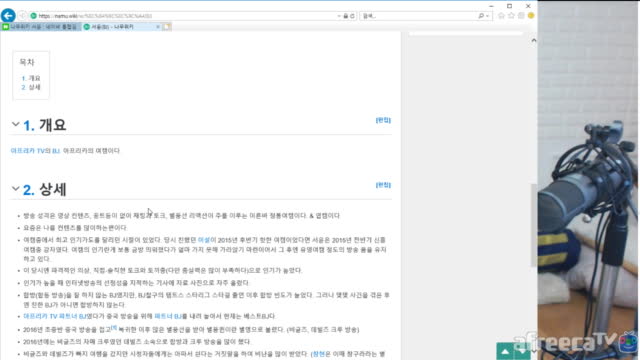
Task: Refresh the page with the reload icon
Action: (352, 16)
